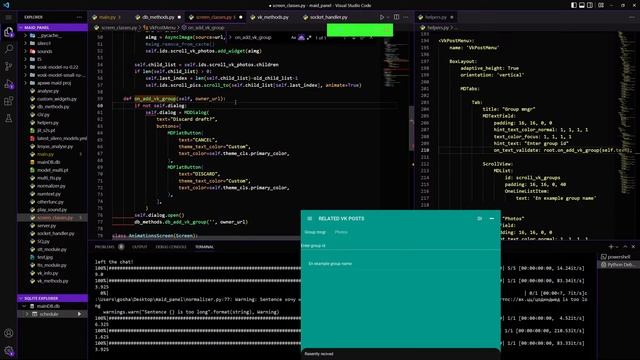
Task: Open editor more actions ellipsis
Action: tap(406, 17)
